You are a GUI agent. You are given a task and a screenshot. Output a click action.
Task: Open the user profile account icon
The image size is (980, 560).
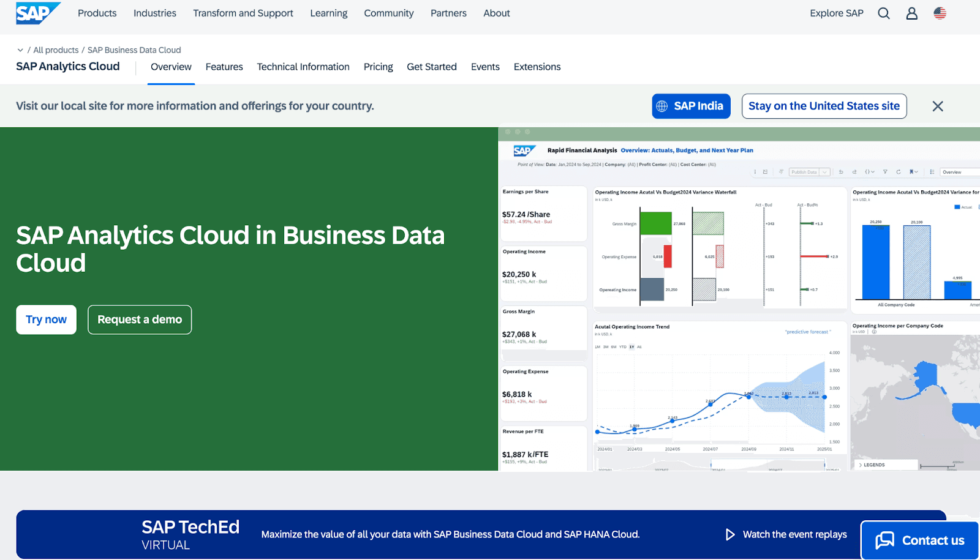coord(911,13)
